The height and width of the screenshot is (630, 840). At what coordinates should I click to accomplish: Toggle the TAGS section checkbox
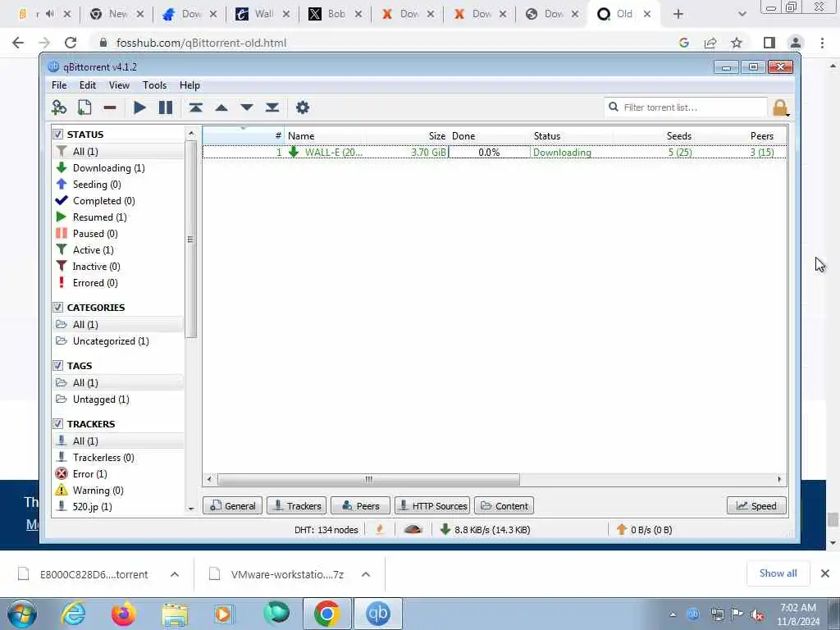click(58, 365)
